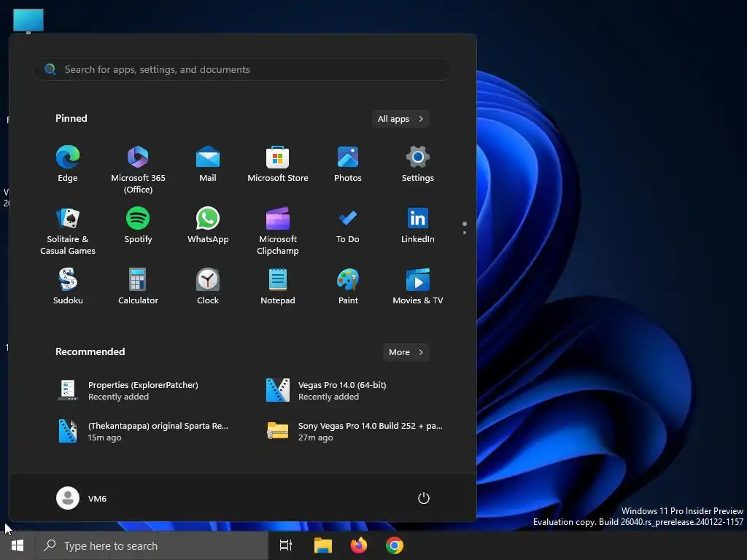Click the taskbar 'Type here to search' box
The height and width of the screenshot is (560, 747).
coord(152,545)
